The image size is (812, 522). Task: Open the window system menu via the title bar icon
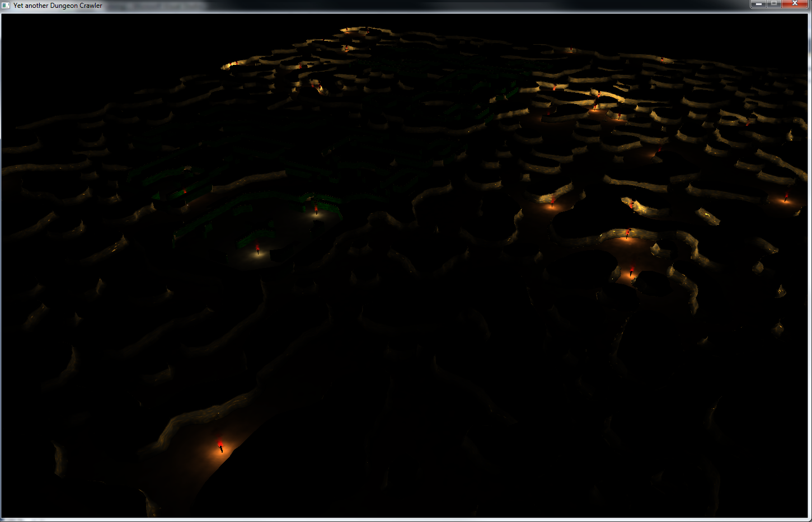[6, 6]
